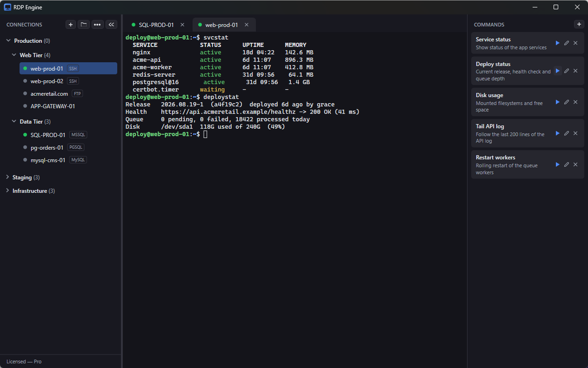Remove the Tail API log command
This screenshot has width=588, height=368.
tap(575, 133)
